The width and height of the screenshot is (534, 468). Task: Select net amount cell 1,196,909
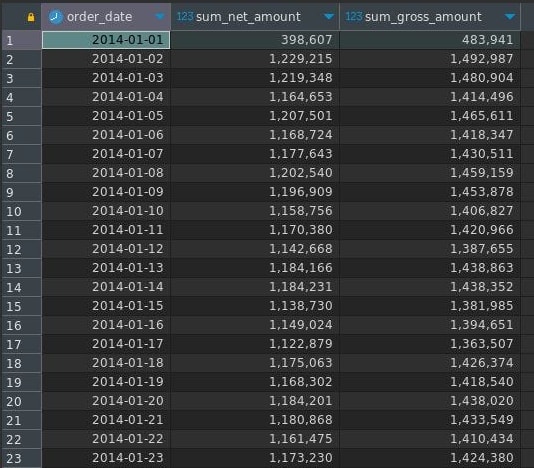click(x=255, y=192)
